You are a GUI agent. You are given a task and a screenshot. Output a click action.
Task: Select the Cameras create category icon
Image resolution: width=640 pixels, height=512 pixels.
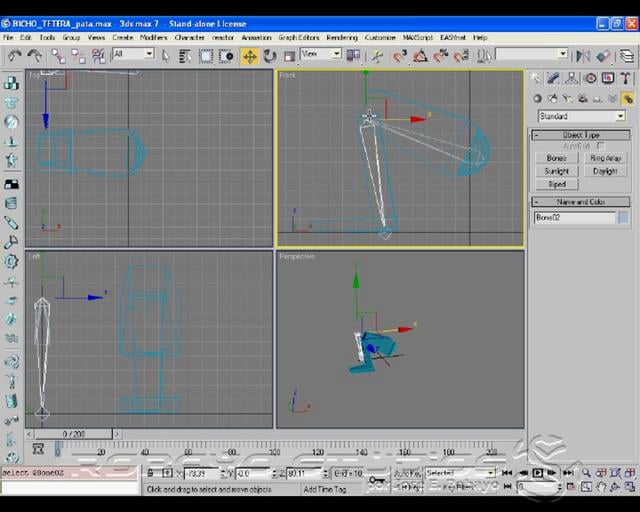coord(582,99)
